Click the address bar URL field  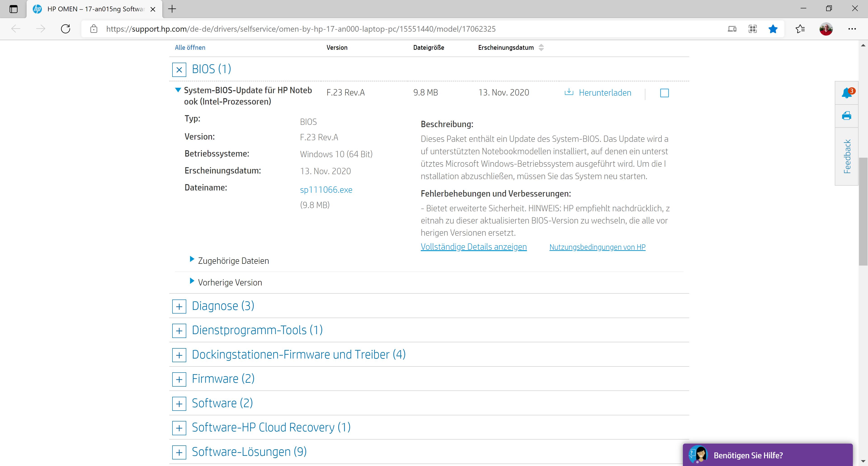pos(301,29)
